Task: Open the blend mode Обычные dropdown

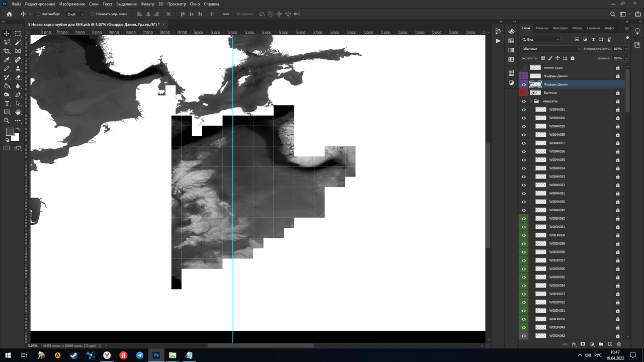Action: pos(551,49)
